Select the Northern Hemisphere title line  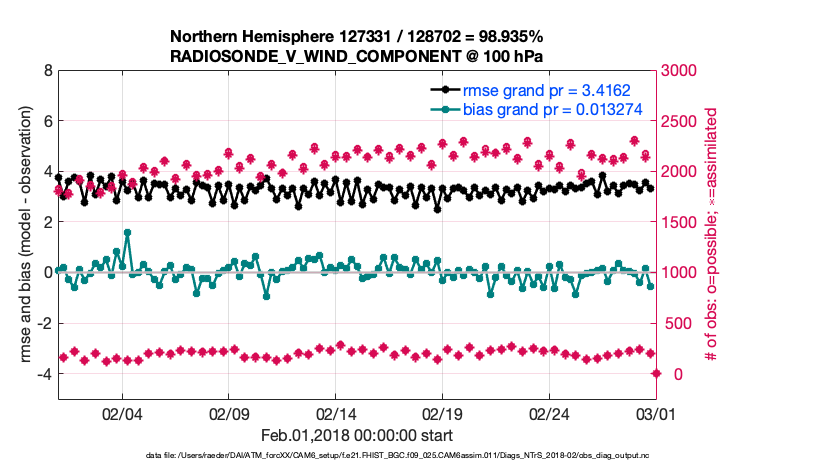click(358, 35)
